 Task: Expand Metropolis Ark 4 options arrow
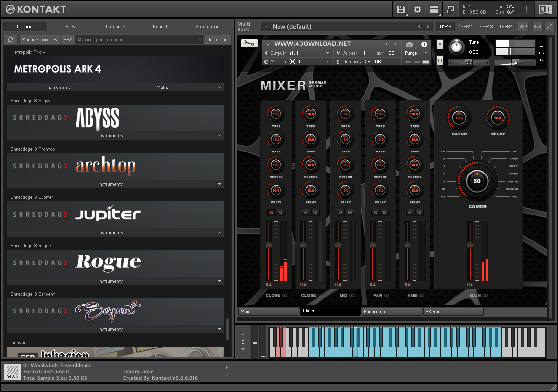point(219,87)
